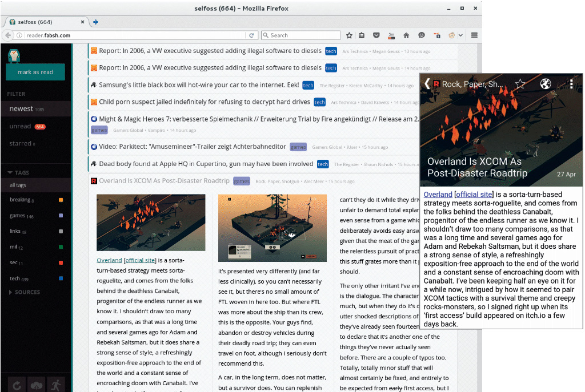Image resolution: width=585 pixels, height=392 pixels.
Task: Toggle star on the mobile article
Action: click(x=520, y=84)
